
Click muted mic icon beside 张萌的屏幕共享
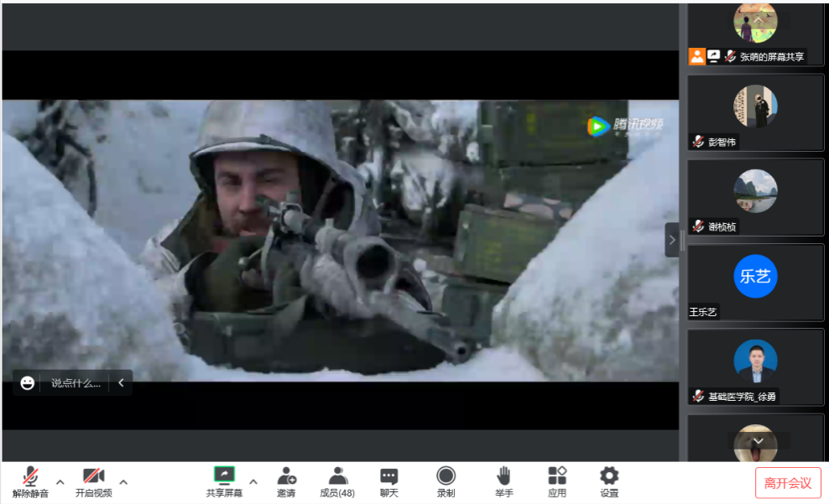pyautogui.click(x=730, y=56)
